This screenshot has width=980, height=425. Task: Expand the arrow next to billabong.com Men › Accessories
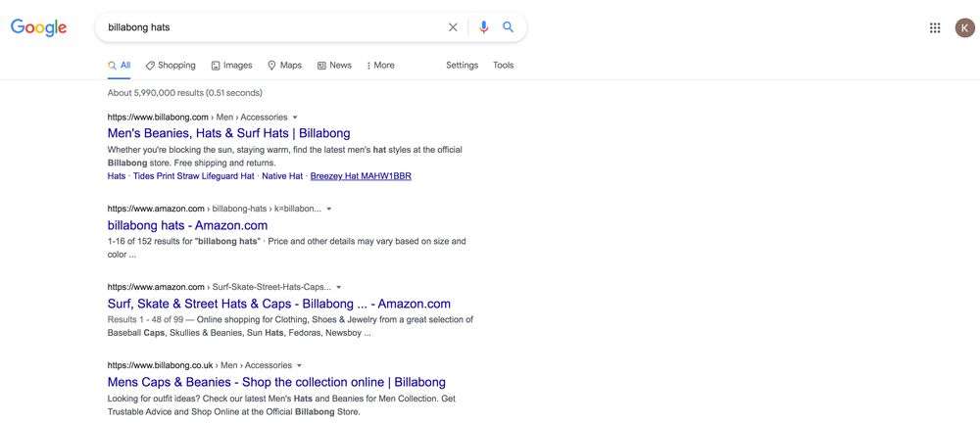(295, 118)
